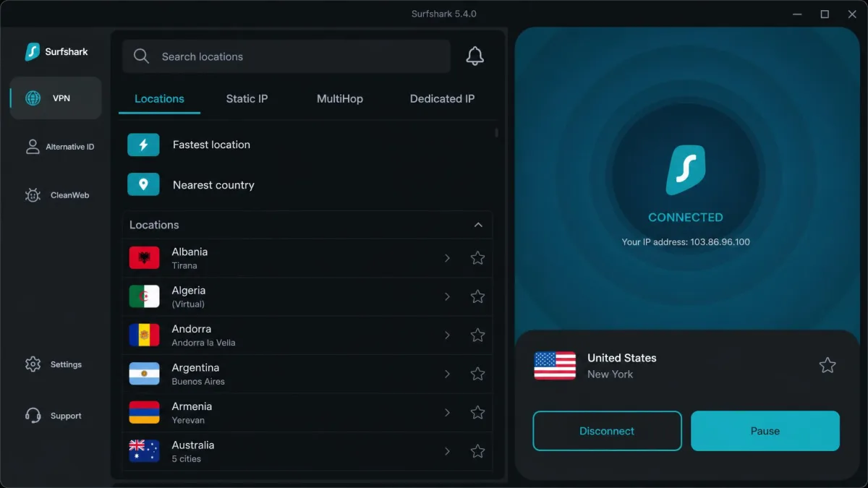868x488 pixels.
Task: Click the Fastest location lightning icon
Action: tap(143, 145)
